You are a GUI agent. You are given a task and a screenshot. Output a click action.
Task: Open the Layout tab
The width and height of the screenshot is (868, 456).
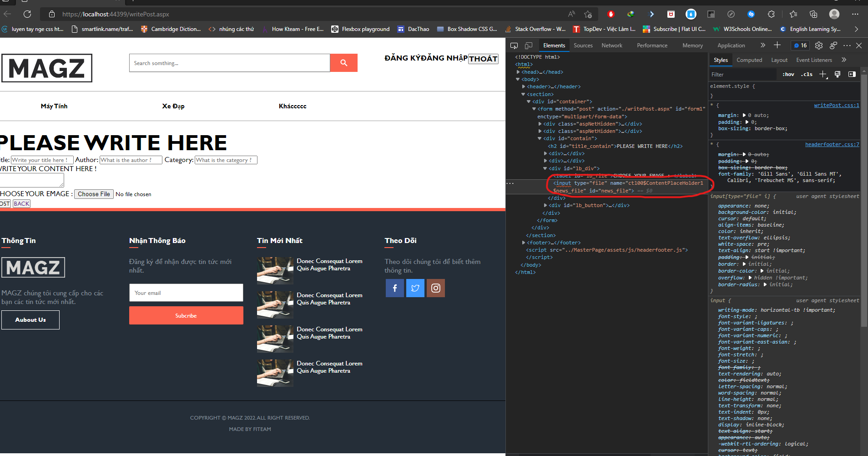[x=779, y=60]
